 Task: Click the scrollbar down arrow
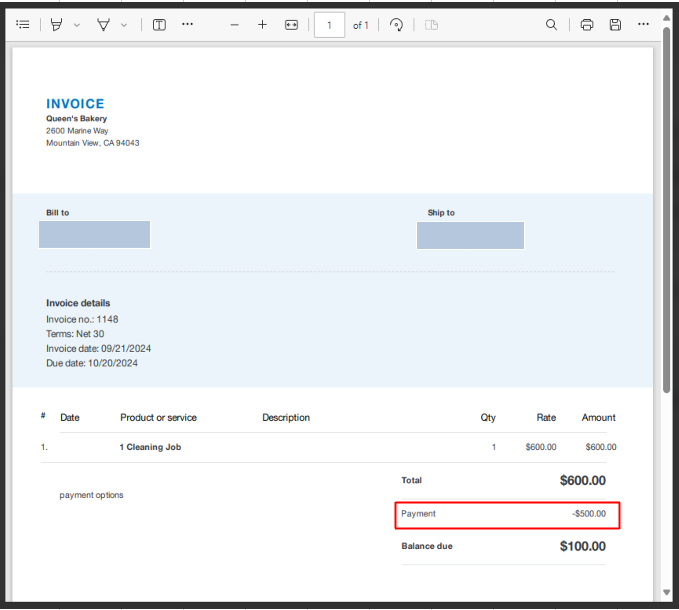(x=666, y=592)
